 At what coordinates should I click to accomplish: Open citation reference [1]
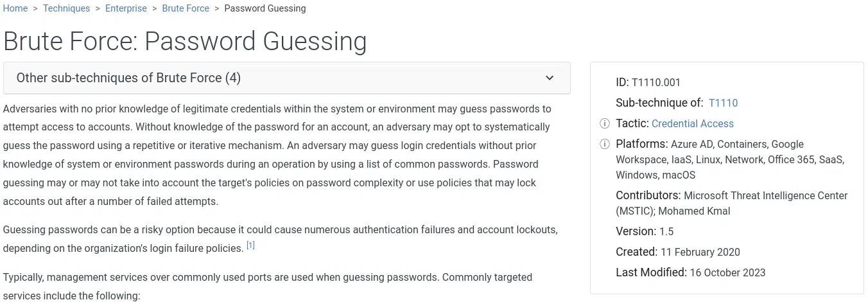(x=250, y=245)
